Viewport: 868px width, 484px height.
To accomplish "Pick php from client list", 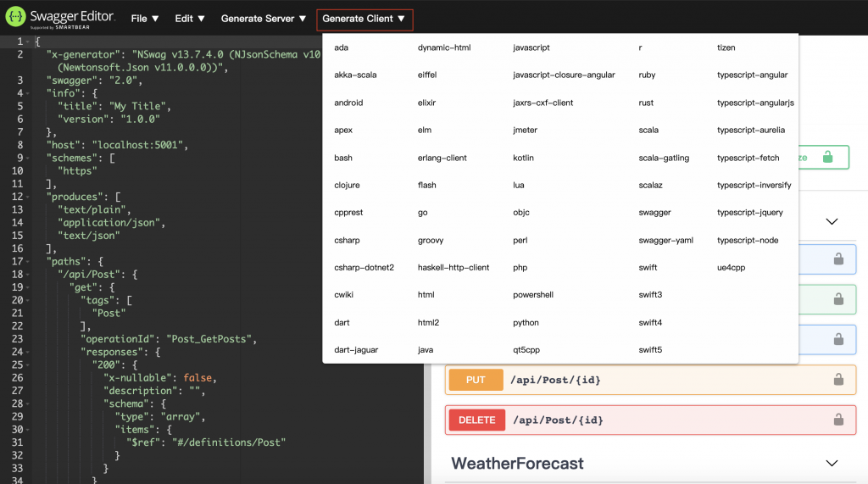I will pos(520,268).
